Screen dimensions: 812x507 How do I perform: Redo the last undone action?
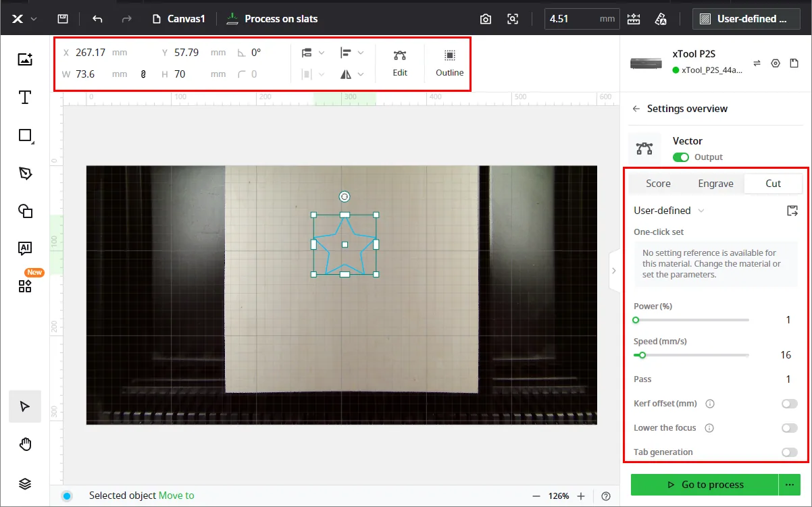click(126, 19)
